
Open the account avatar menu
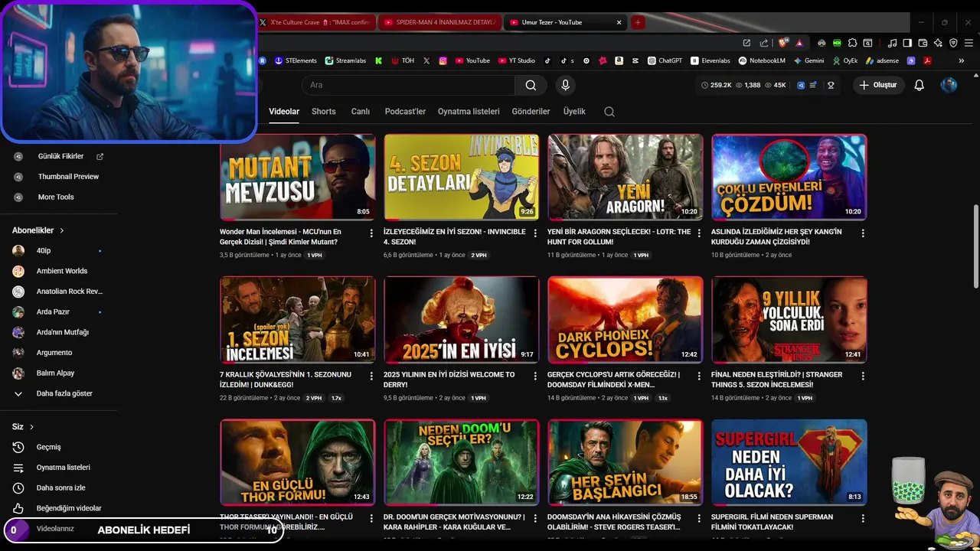(x=949, y=85)
